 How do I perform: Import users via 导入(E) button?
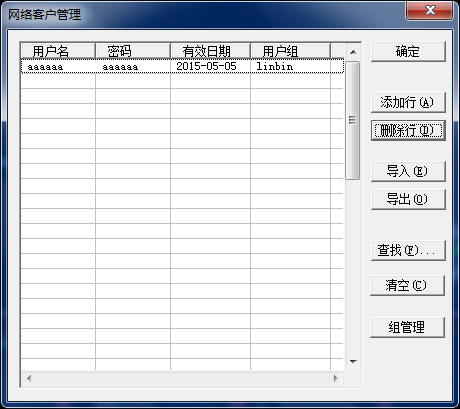pos(408,171)
